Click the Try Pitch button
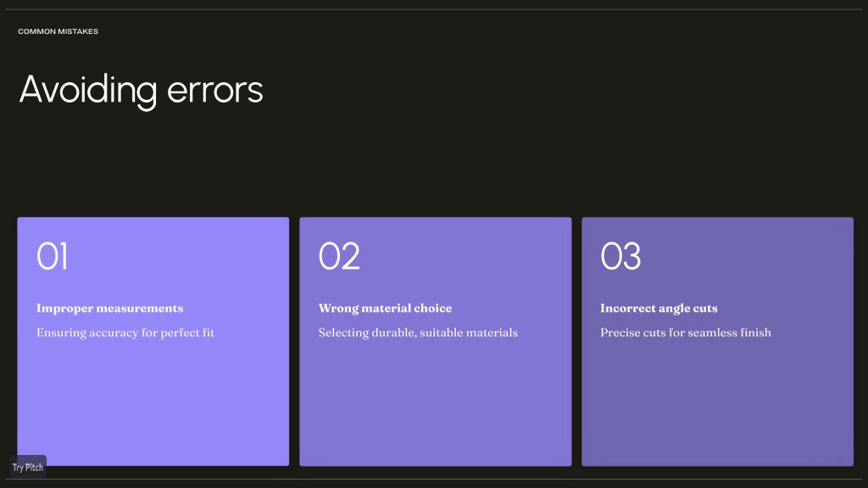The height and width of the screenshot is (488, 868). pos(28,467)
